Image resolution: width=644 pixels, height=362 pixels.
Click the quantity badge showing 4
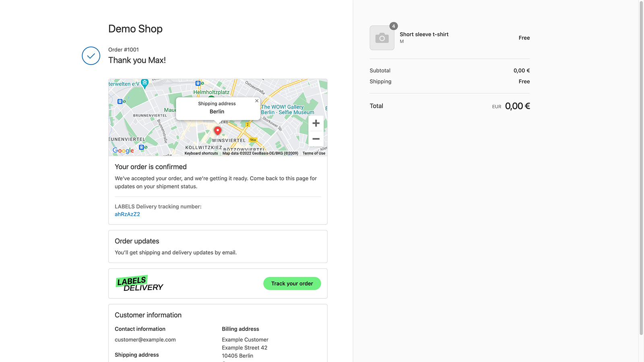(394, 26)
